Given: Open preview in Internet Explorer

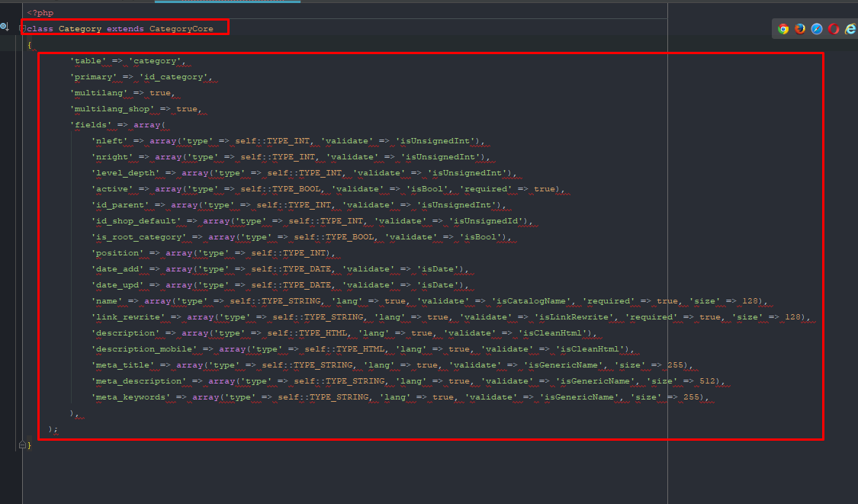Looking at the screenshot, I should coord(850,28).
